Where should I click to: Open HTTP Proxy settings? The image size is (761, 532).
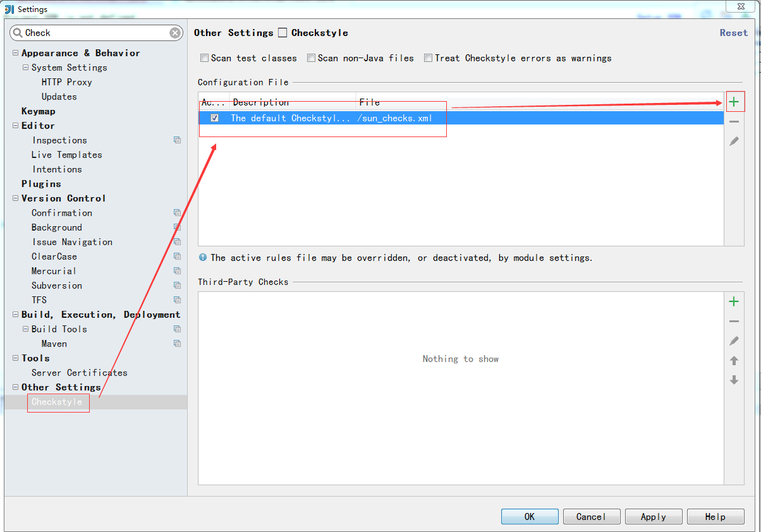(67, 82)
